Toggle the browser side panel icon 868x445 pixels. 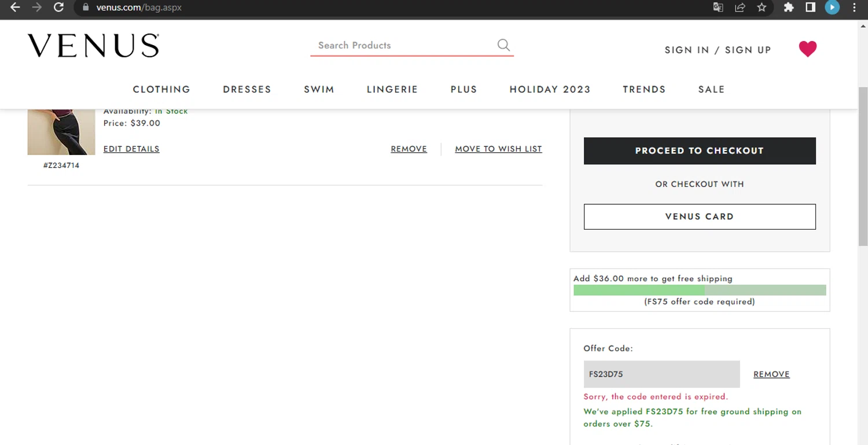(811, 8)
